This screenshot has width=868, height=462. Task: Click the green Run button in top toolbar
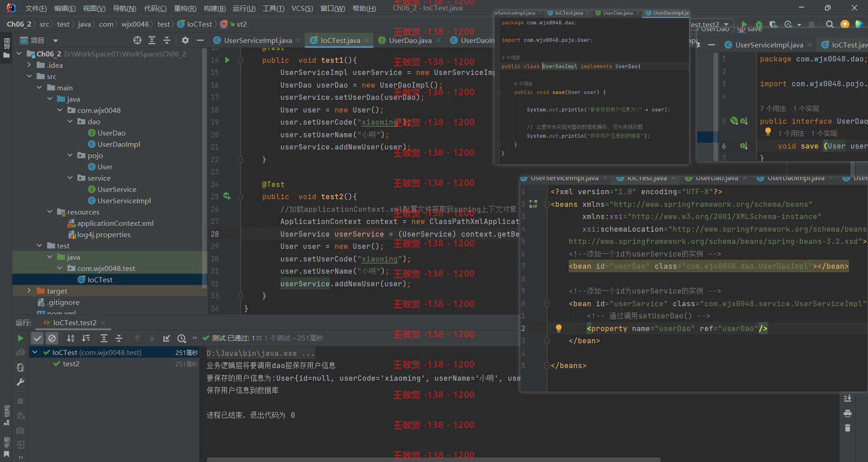(x=744, y=24)
